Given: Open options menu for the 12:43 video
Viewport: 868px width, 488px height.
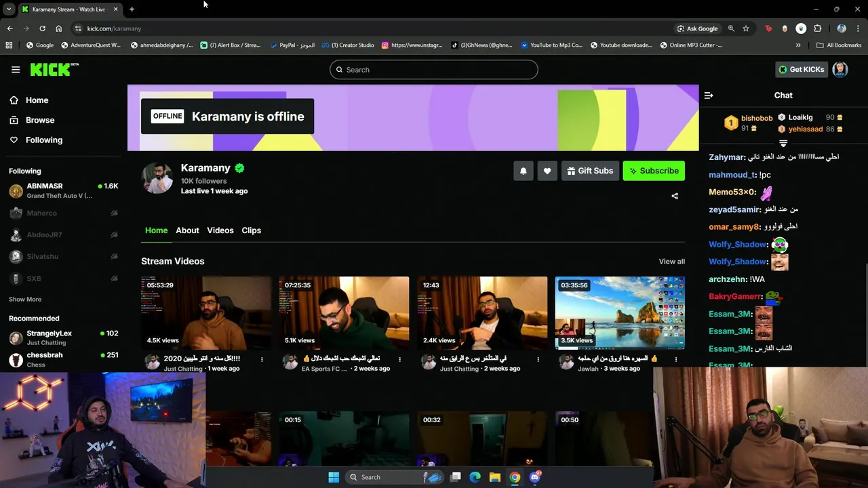Looking at the screenshot, I should [x=538, y=360].
